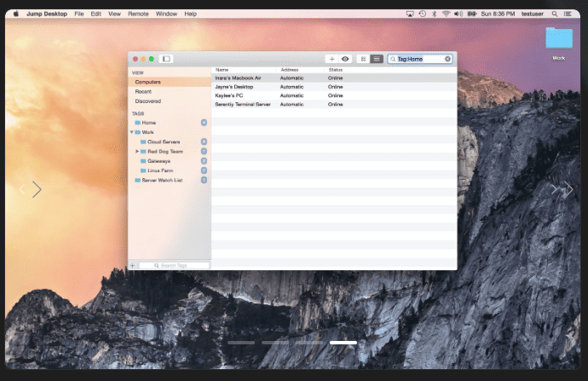Open the View menu
The height and width of the screenshot is (381, 588).
click(114, 14)
